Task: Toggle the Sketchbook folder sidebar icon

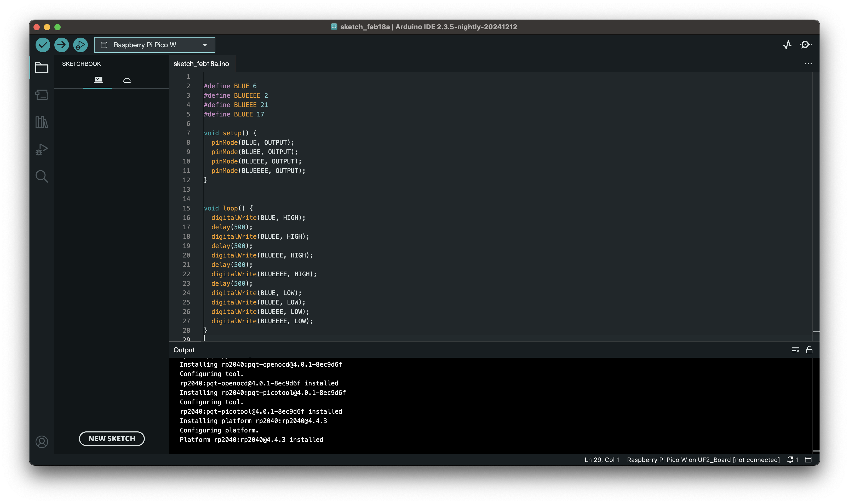Action: (42, 68)
